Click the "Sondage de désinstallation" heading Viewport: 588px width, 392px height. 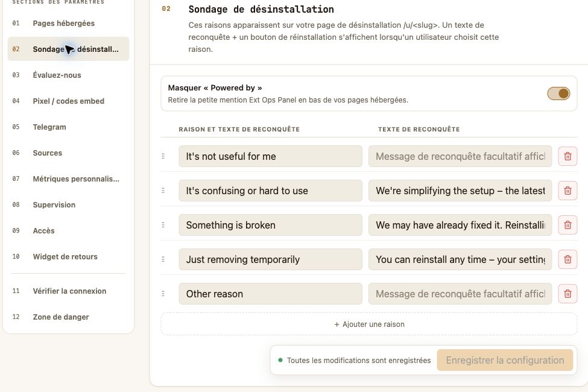click(261, 10)
